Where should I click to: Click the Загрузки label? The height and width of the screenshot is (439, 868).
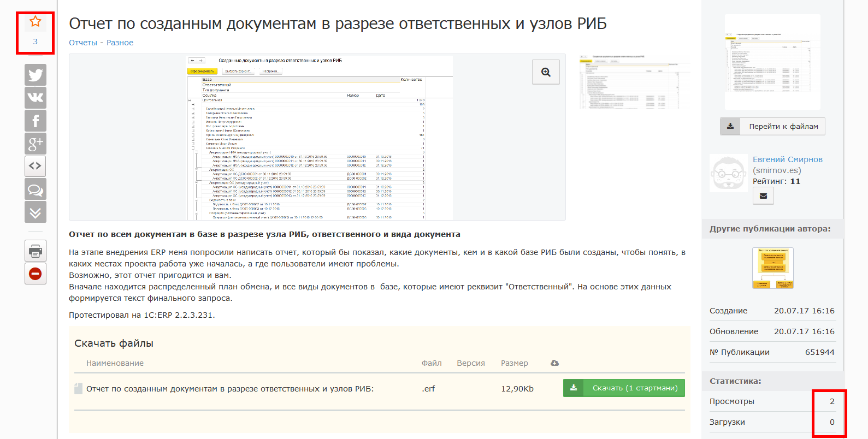pos(727,422)
